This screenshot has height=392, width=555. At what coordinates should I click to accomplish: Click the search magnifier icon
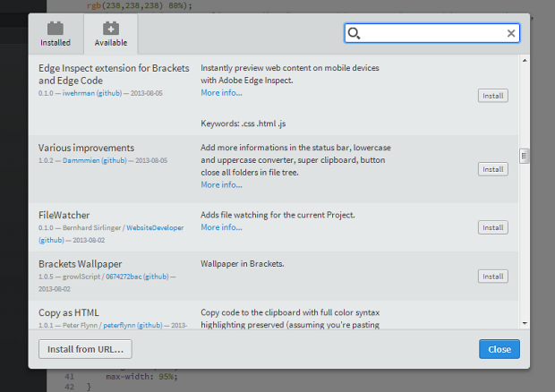(354, 33)
